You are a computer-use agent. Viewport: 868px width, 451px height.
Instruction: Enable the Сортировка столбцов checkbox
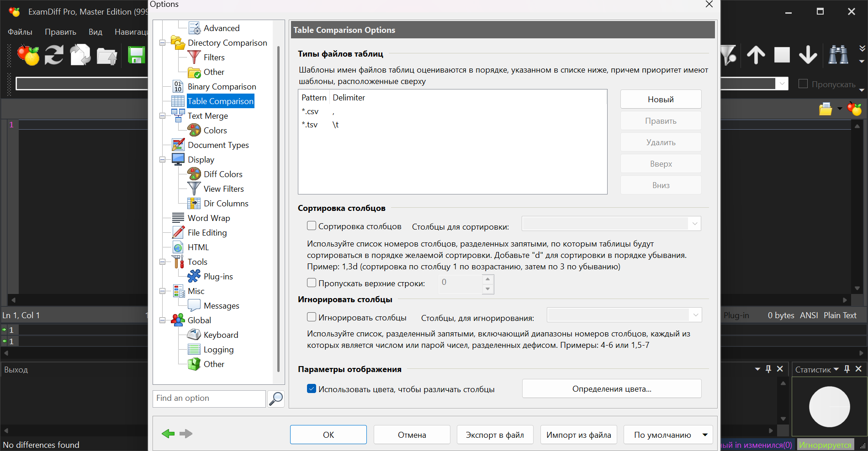(312, 225)
